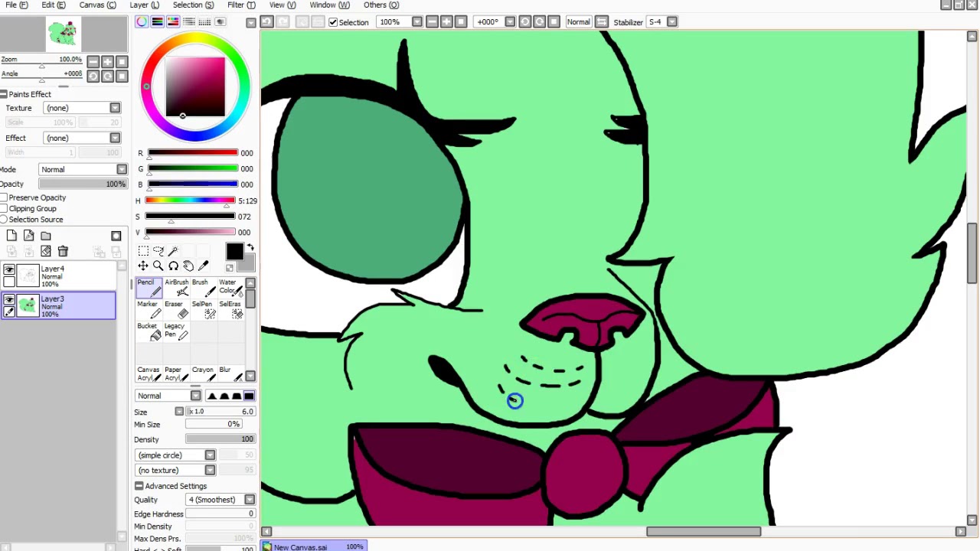Image resolution: width=980 pixels, height=551 pixels.
Task: Open the rotation angle dropdown in toolbar
Action: pos(510,21)
